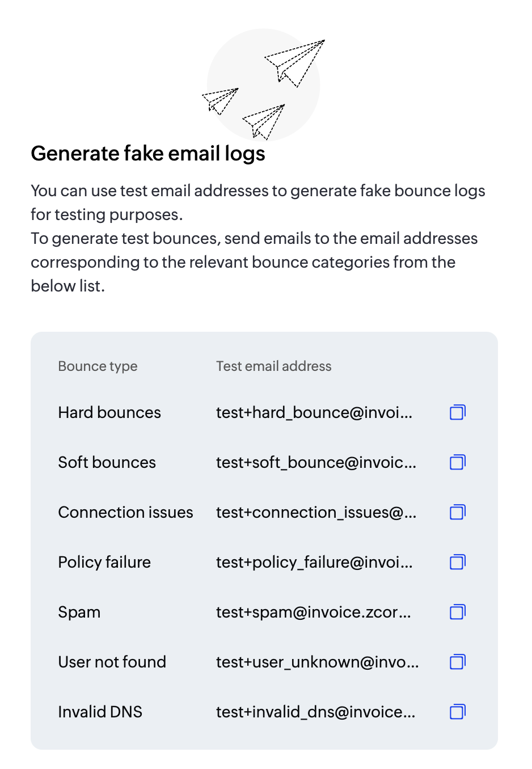This screenshot has height=769, width=532.
Task: Select the Spam bounce type label
Action: (79, 612)
